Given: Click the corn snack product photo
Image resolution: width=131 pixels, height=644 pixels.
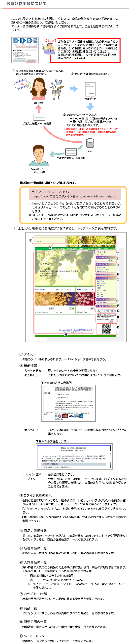Looking at the screenshot, I should [x=65, y=298].
